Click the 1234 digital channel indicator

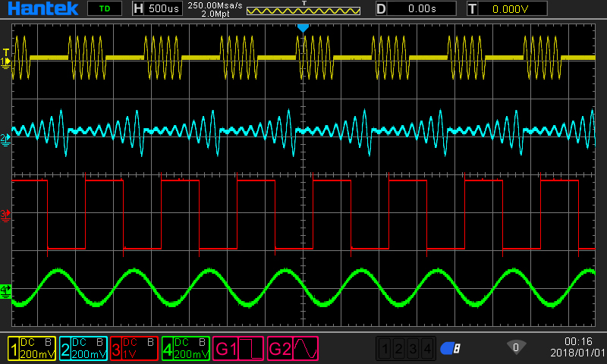[406, 349]
